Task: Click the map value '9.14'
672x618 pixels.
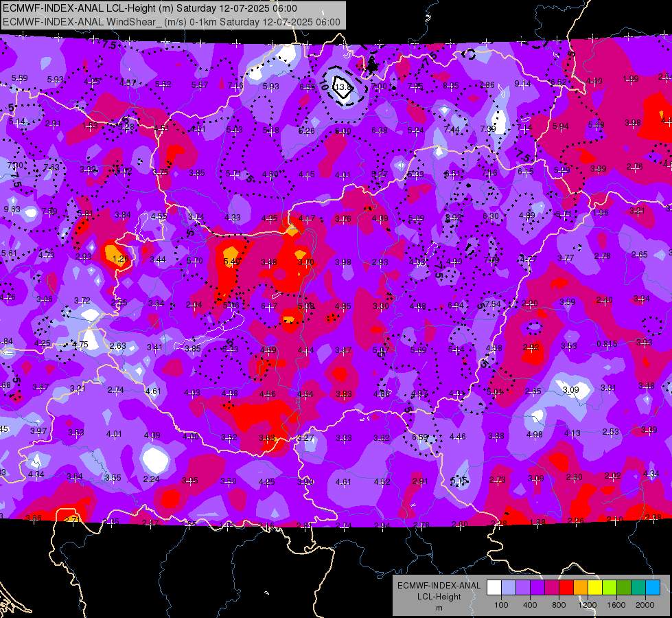Action: tap(522, 84)
